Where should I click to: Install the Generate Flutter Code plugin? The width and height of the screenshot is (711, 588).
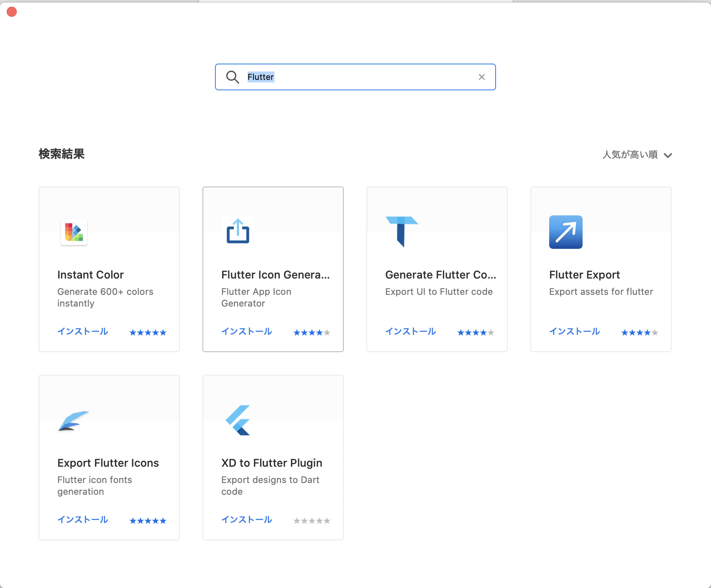(x=411, y=331)
